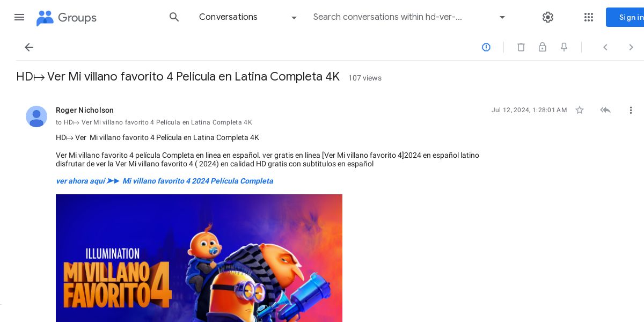Open search options dropdown arrow

(502, 17)
